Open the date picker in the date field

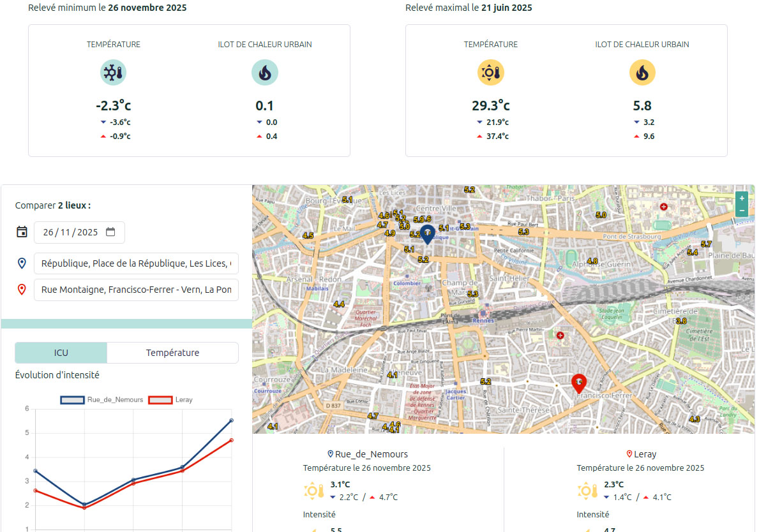(110, 232)
